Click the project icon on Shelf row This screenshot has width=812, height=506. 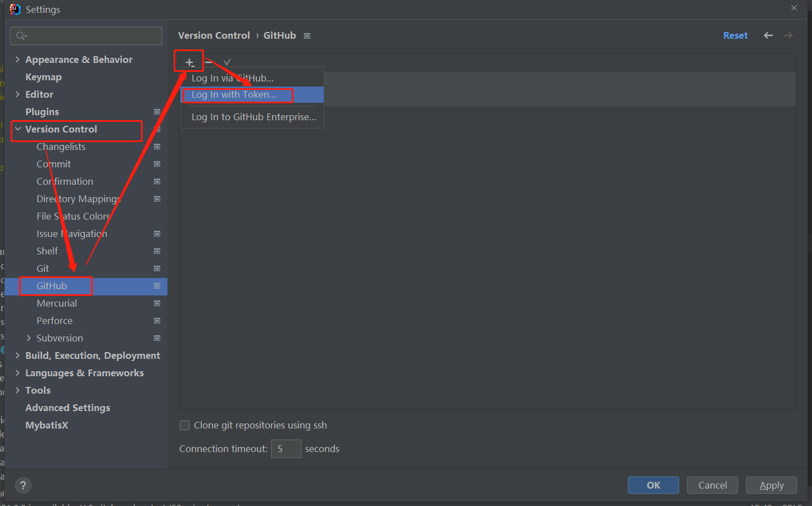157,251
